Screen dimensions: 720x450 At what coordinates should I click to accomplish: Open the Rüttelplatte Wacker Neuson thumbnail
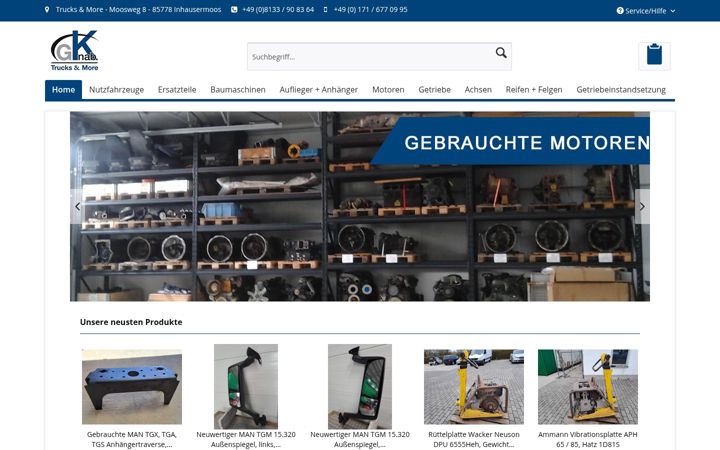coord(474,387)
